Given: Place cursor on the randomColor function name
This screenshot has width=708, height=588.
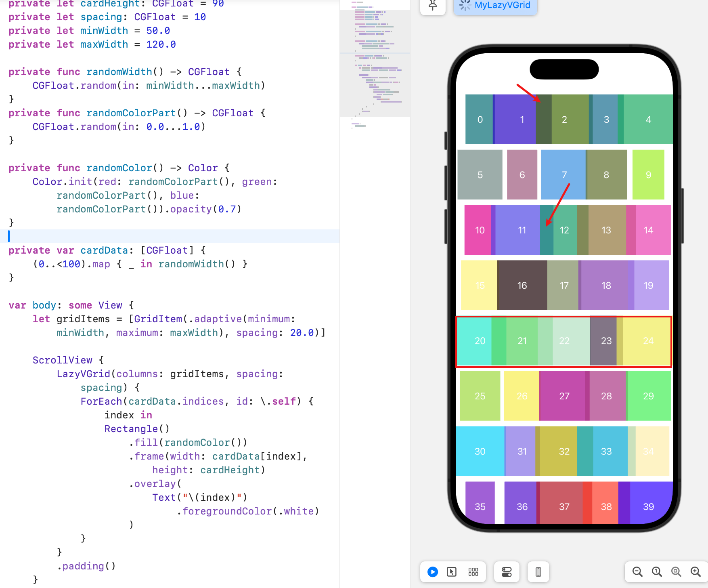Looking at the screenshot, I should 119,168.
